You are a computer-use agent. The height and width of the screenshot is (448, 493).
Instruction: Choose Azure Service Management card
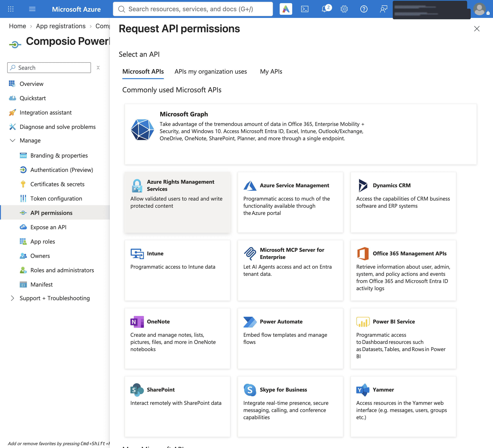tap(290, 202)
